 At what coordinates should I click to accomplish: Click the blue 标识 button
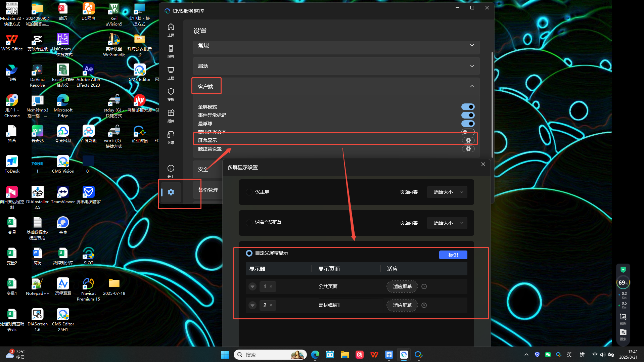point(453,255)
